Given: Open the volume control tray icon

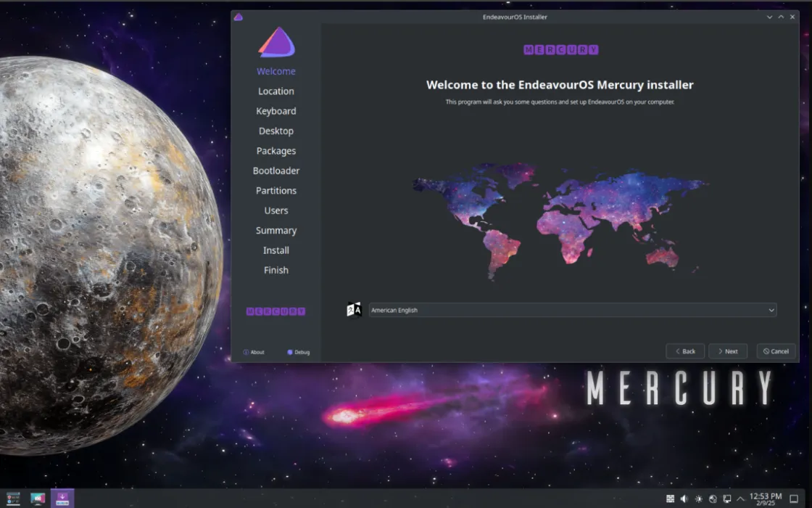Looking at the screenshot, I should (x=684, y=499).
